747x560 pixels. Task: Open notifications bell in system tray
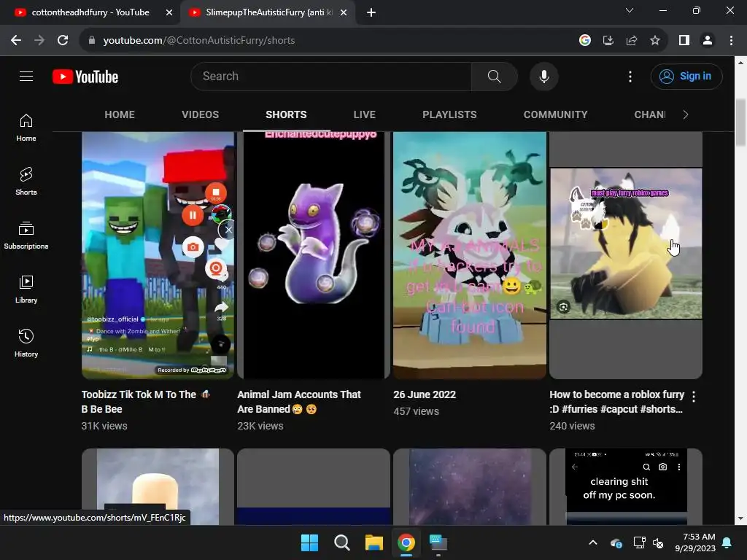point(727,542)
